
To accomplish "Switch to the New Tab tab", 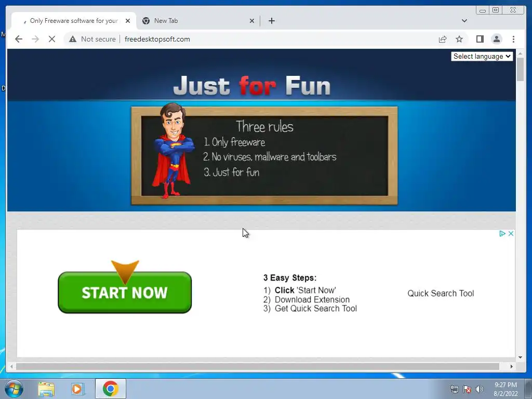I will (198, 21).
